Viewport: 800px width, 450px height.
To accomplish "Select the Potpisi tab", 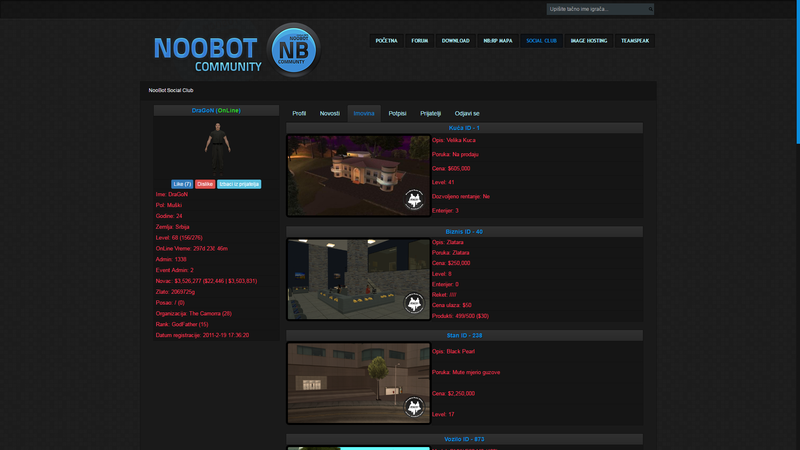I will point(397,114).
